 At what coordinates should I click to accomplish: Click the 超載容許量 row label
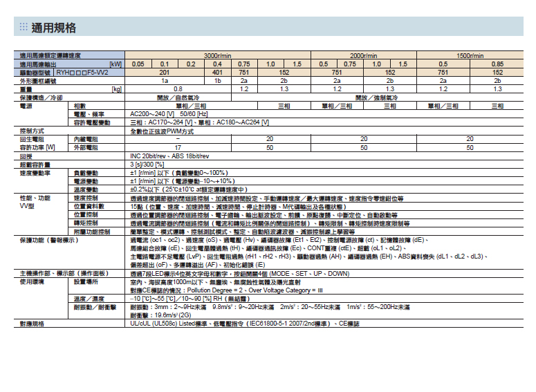click(x=35, y=165)
